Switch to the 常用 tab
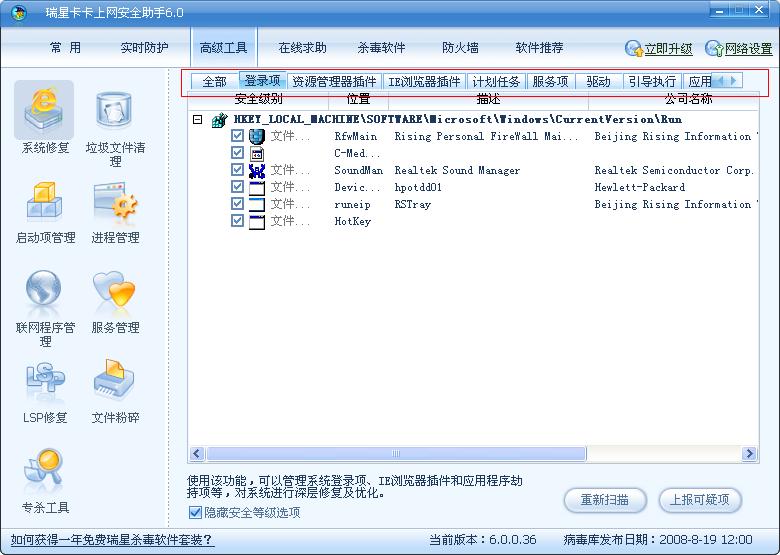The image size is (780, 555). [65, 48]
